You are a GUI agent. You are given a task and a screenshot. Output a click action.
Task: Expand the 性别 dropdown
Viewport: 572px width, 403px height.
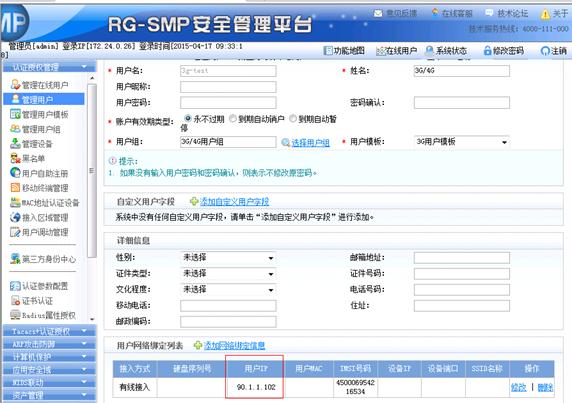(228, 257)
